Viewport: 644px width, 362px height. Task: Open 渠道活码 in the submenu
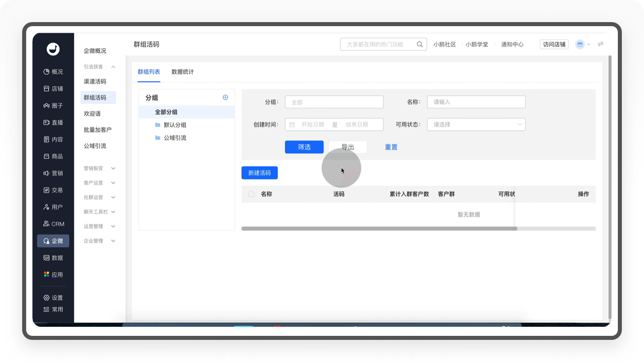95,81
